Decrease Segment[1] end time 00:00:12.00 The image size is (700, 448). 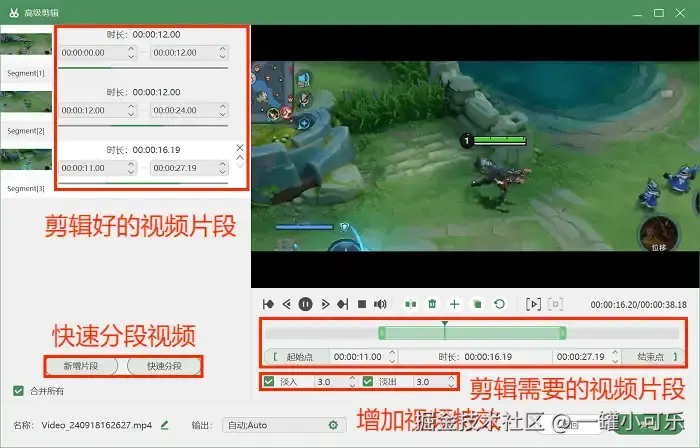point(223,56)
